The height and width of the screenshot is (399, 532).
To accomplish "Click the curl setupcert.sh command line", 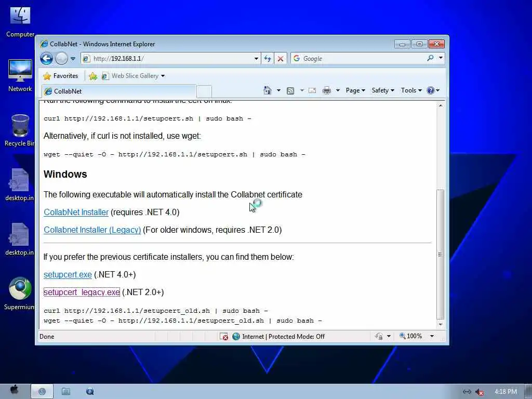I will point(147,118).
